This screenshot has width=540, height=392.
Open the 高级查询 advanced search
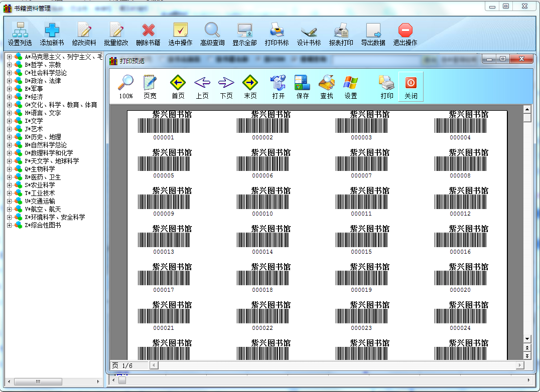coord(212,34)
